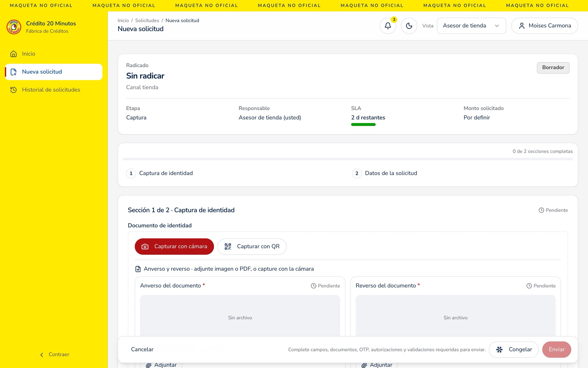The width and height of the screenshot is (588, 368).
Task: Open the notifications bell
Action: click(x=388, y=26)
